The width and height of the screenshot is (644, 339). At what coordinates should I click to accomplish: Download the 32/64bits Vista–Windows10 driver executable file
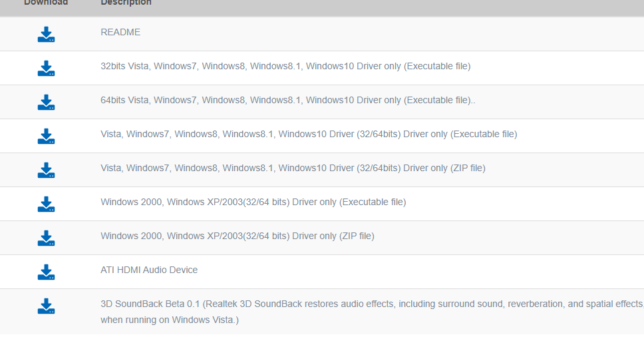46,137
